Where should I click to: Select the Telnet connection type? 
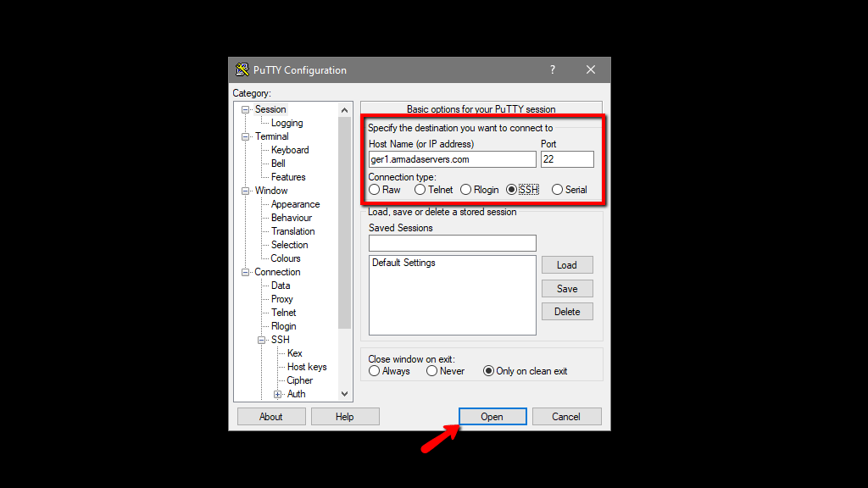tap(420, 189)
